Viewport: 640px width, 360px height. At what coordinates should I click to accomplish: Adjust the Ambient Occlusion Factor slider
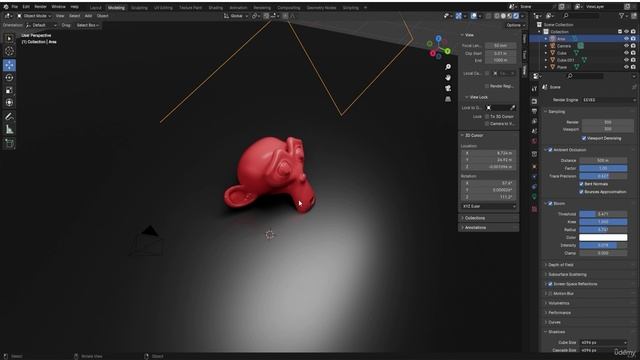click(603, 168)
